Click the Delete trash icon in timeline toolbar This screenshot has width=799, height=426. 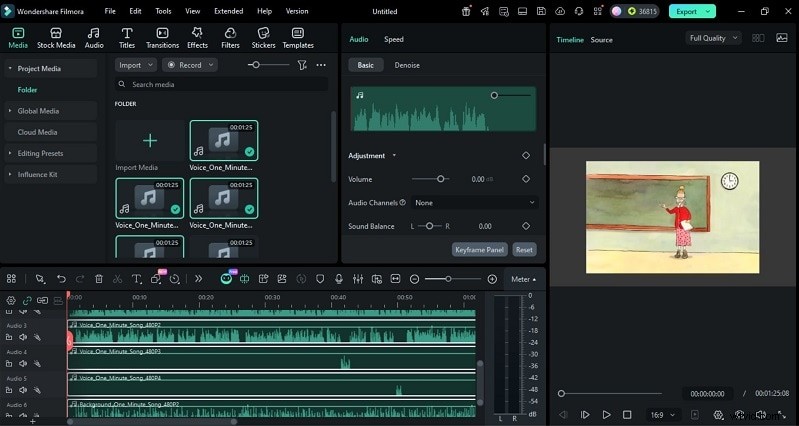pyautogui.click(x=99, y=279)
